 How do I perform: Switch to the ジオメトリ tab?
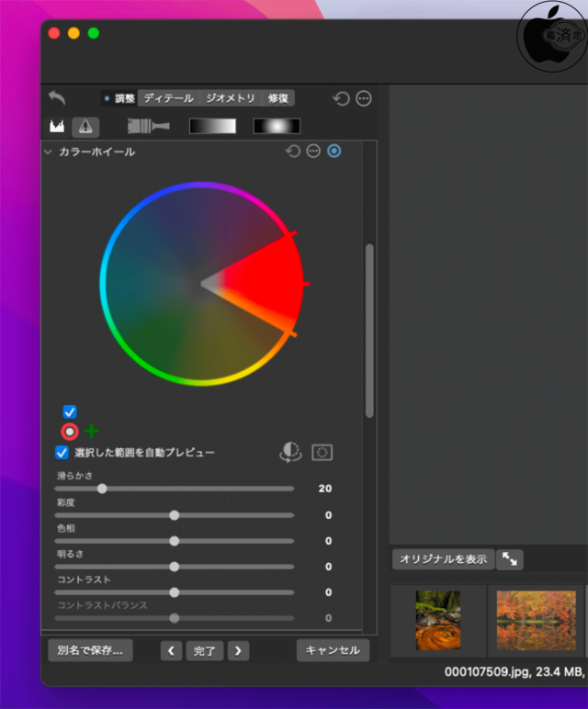[231, 98]
